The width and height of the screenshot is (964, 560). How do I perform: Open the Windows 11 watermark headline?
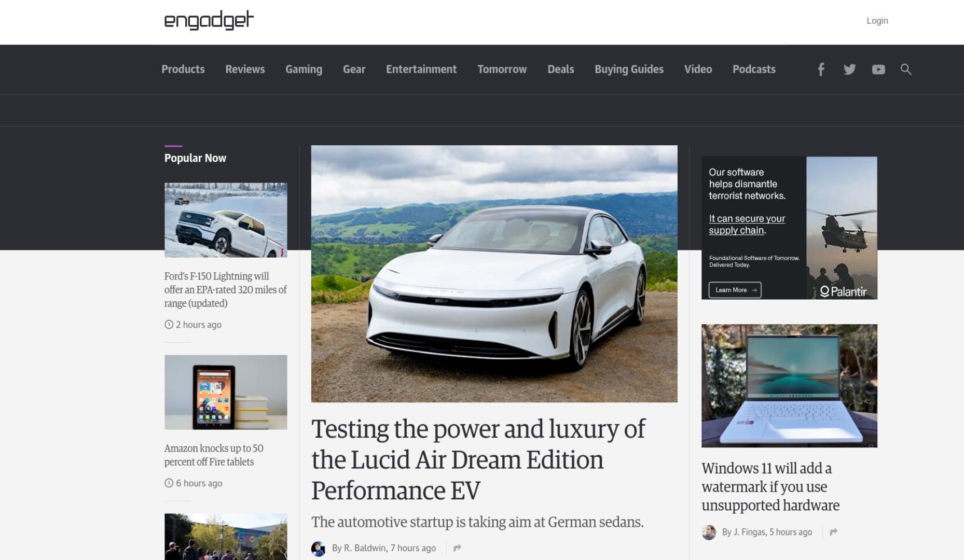coord(770,487)
